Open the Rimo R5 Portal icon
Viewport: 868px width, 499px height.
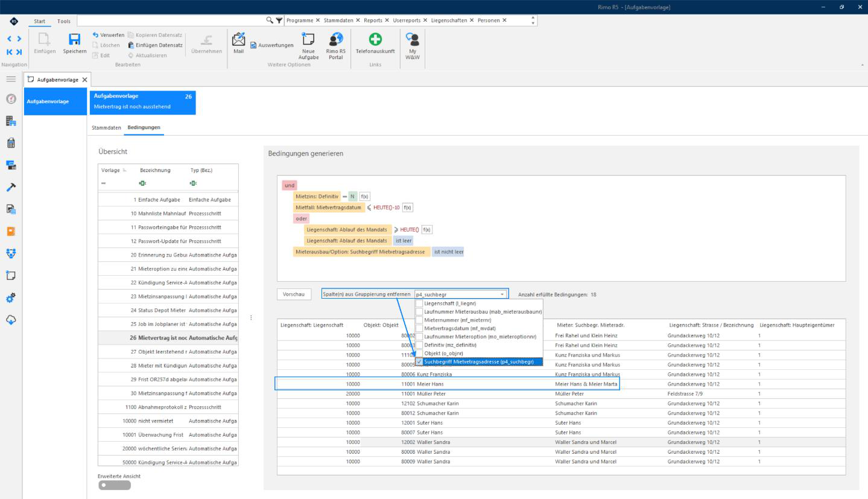[335, 39]
